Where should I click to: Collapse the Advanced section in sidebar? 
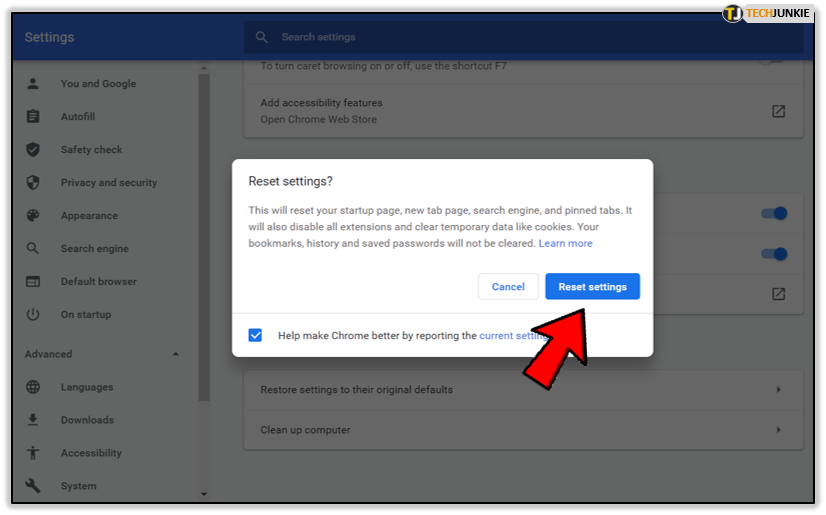(176, 354)
